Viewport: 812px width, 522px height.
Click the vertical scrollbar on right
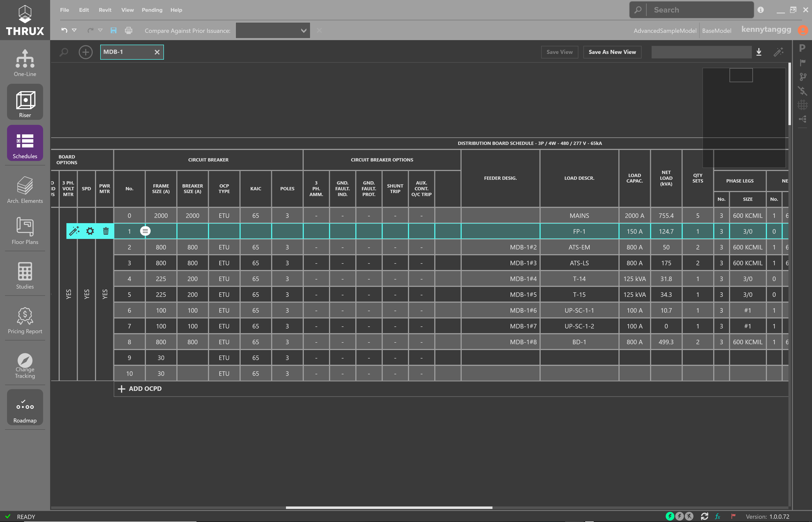coord(790,94)
